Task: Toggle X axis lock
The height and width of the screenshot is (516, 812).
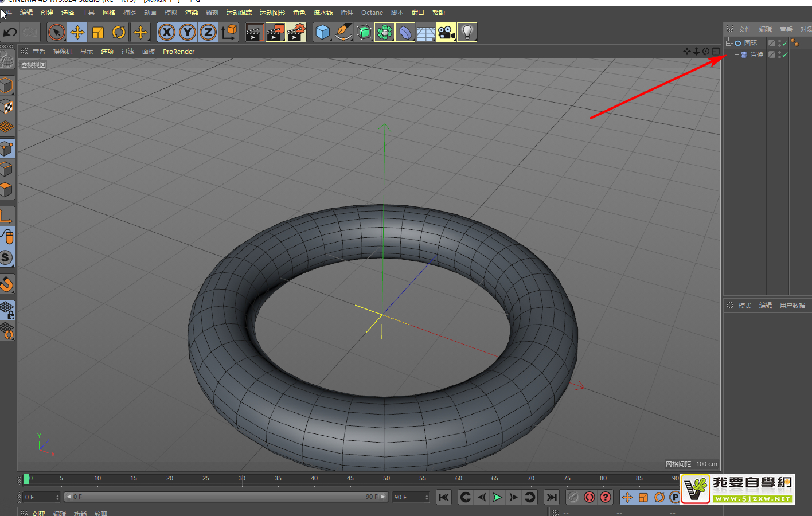Action: tap(166, 32)
